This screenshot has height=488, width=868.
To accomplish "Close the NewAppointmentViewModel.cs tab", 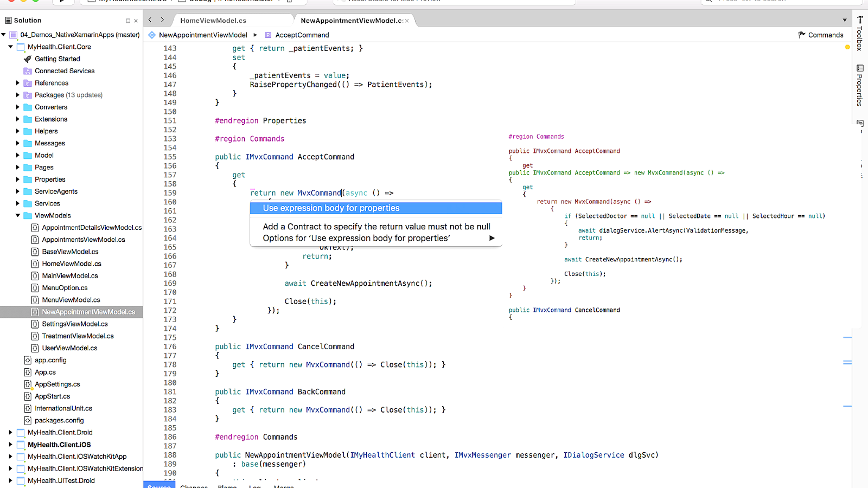I will click(x=407, y=21).
